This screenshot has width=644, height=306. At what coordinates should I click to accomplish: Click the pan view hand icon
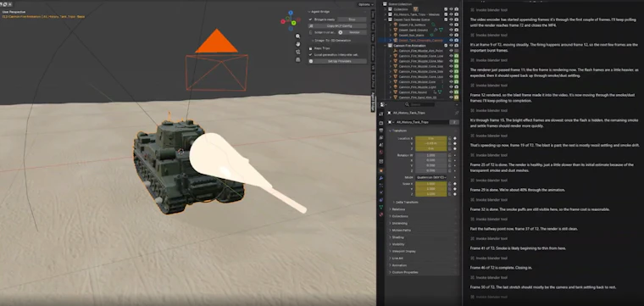(x=297, y=44)
